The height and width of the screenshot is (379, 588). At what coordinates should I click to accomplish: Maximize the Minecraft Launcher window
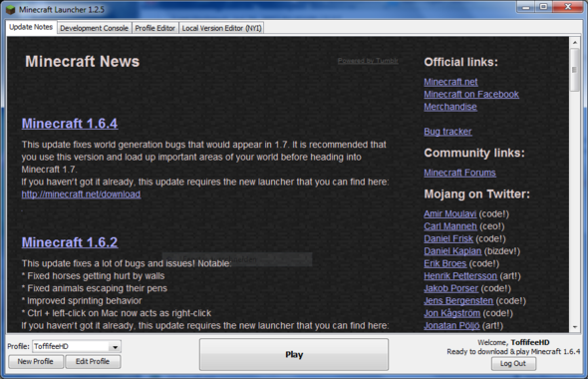[543, 7]
